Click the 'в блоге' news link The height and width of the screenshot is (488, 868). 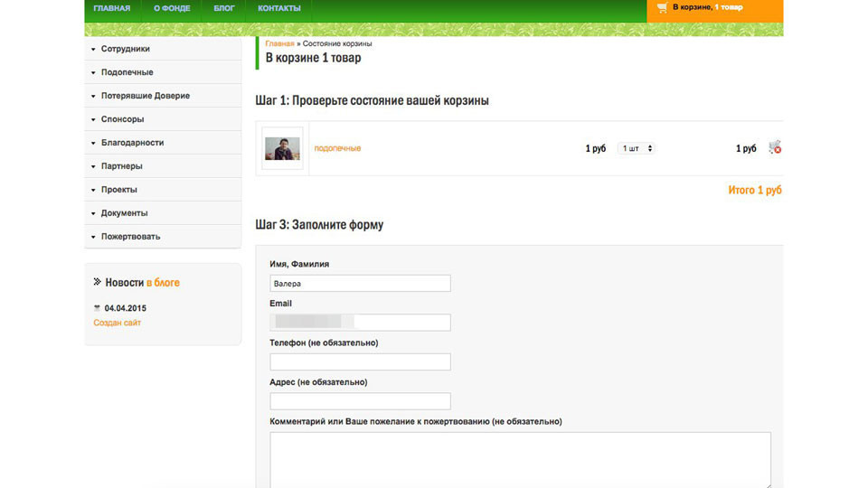click(163, 282)
